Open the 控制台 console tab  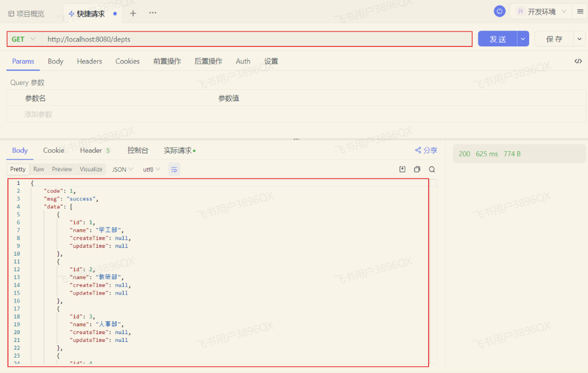137,150
